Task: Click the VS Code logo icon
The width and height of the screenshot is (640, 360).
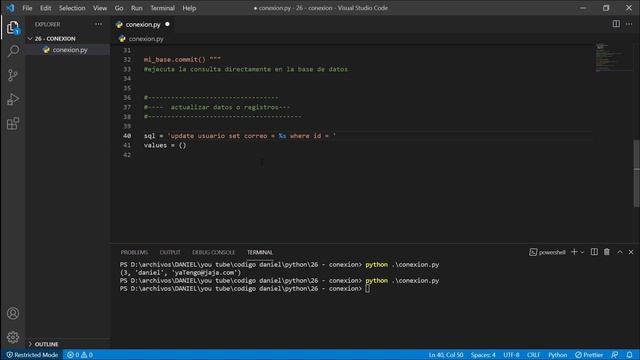Action: coord(10,8)
